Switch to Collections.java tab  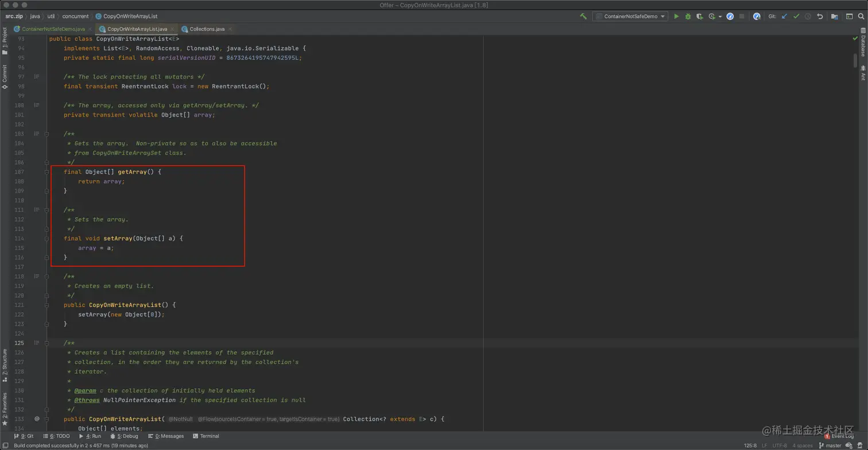[207, 29]
